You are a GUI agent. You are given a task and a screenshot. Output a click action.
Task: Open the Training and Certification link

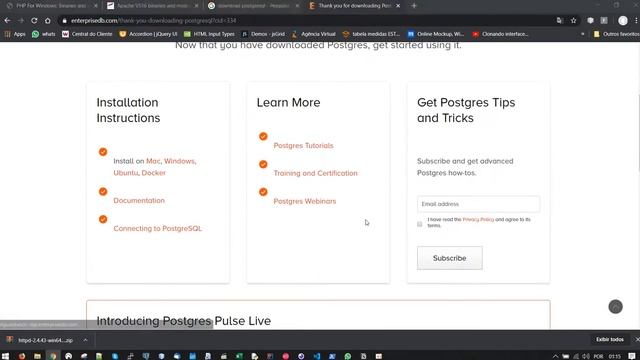(x=315, y=173)
